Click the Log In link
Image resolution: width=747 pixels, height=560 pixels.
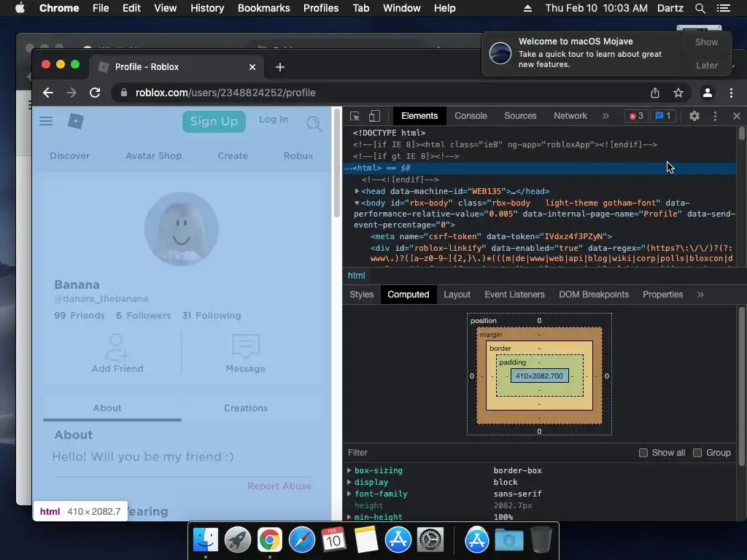pyautogui.click(x=274, y=120)
